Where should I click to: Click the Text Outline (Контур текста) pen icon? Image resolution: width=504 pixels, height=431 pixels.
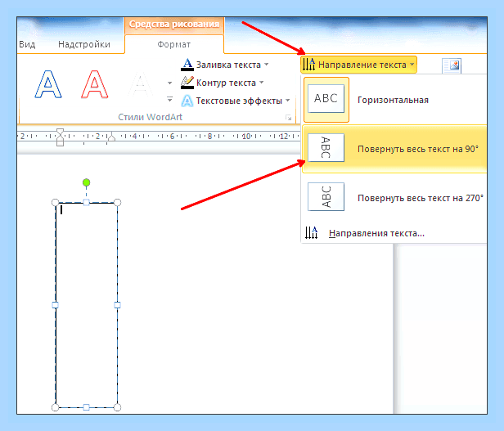click(187, 83)
